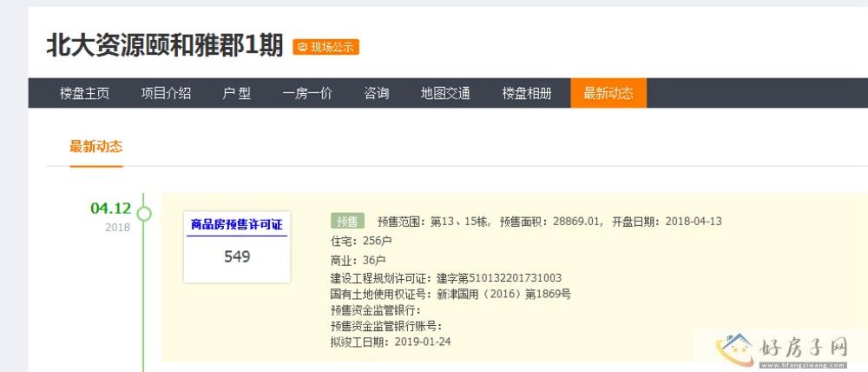Click the green 预售 tag
This screenshot has width=868, height=372.
[x=347, y=221]
